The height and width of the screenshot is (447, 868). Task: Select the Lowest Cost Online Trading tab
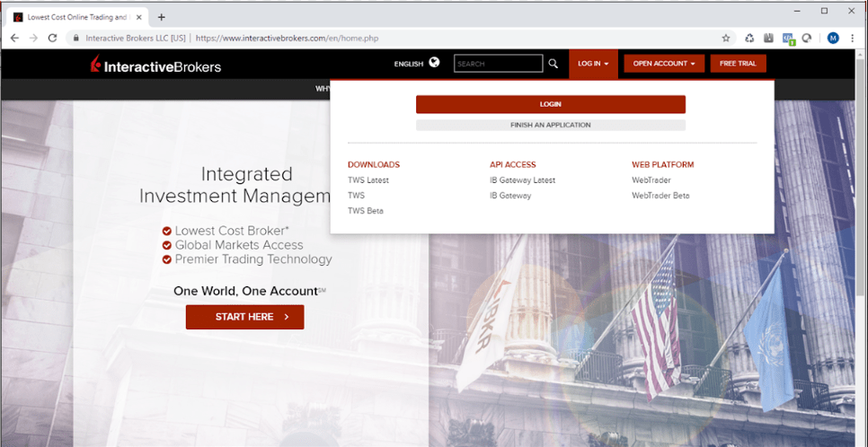coord(77,17)
